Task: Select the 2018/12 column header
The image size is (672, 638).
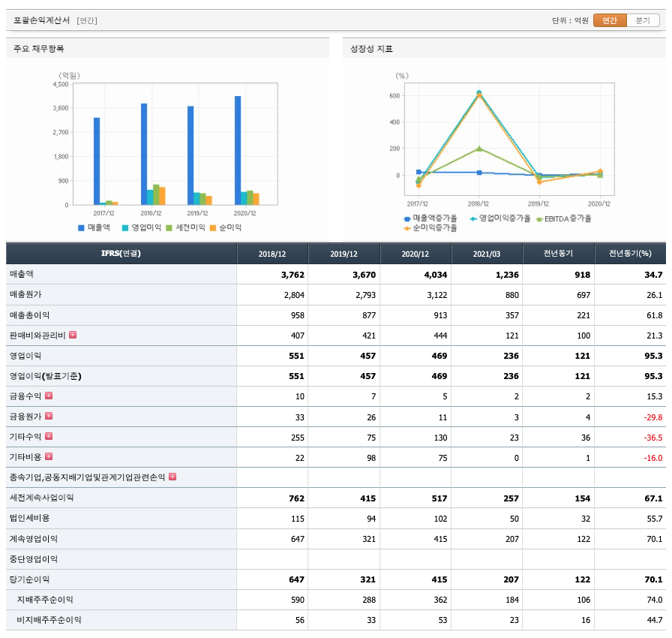Action: click(x=272, y=254)
